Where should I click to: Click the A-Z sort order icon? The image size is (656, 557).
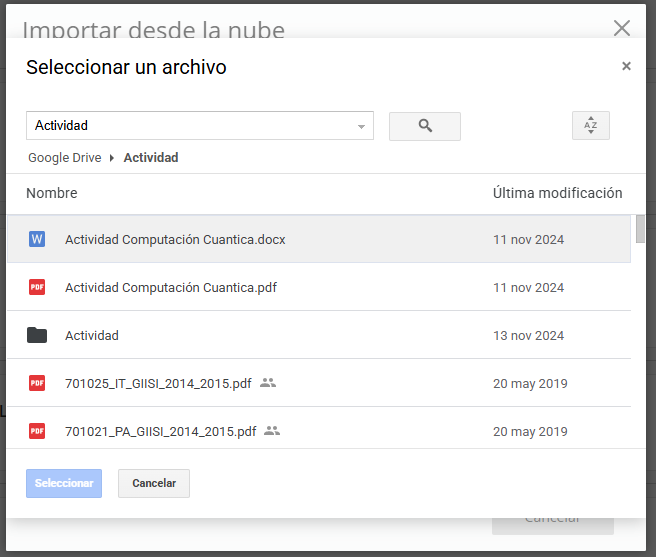click(x=590, y=126)
